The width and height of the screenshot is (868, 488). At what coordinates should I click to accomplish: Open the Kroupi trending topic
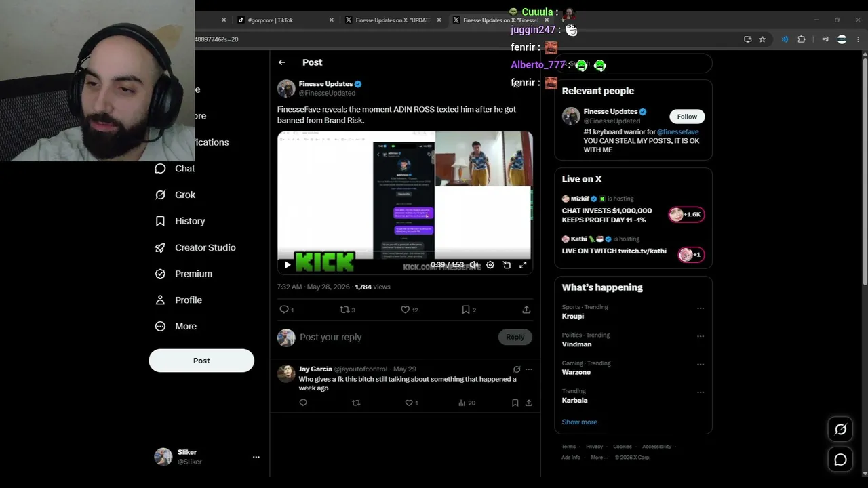coord(573,317)
